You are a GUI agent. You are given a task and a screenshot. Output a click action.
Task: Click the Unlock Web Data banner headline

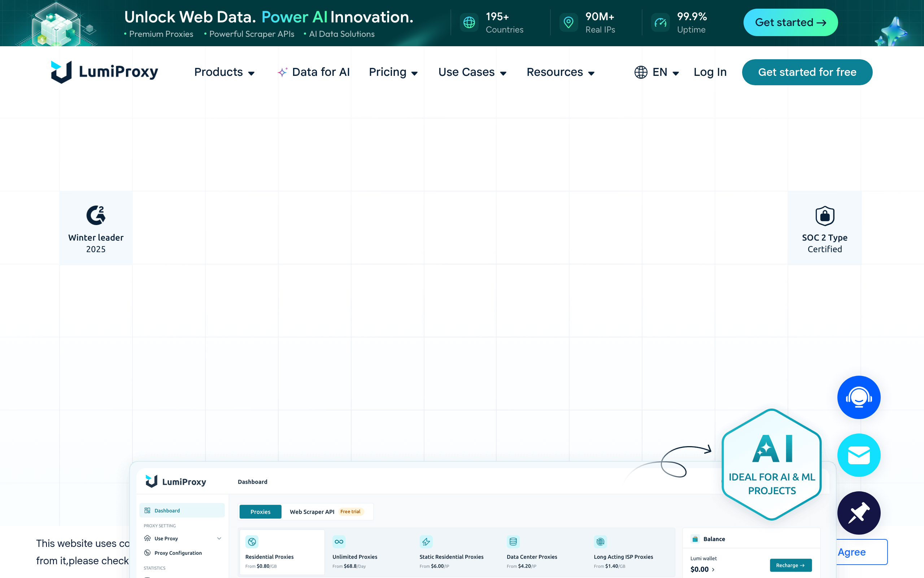click(x=269, y=17)
